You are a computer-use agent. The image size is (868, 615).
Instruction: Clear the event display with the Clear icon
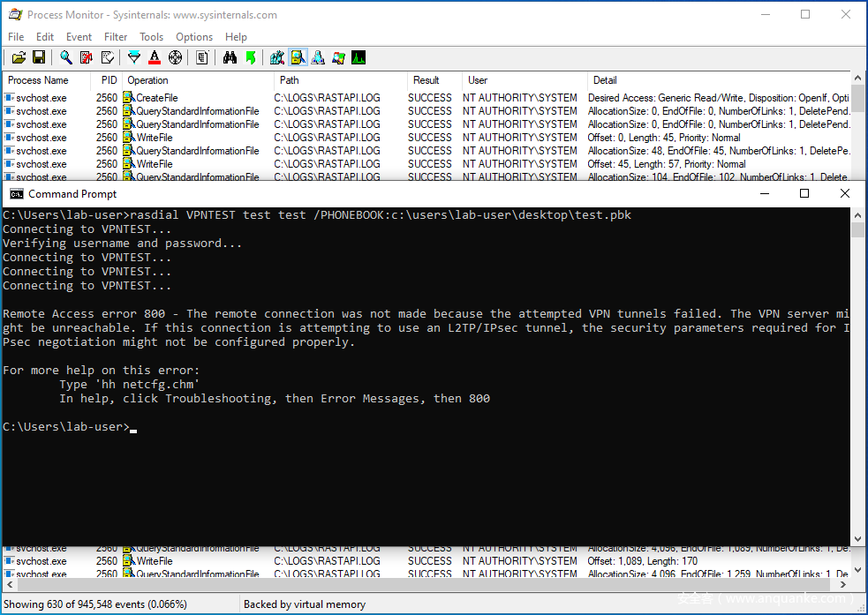108,58
